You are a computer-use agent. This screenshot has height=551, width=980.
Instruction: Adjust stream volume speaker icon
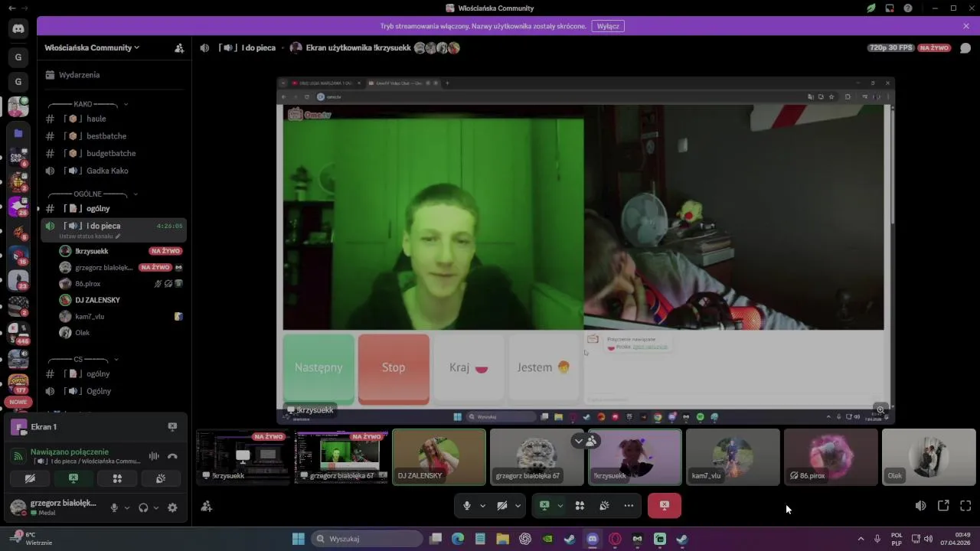[x=921, y=506]
